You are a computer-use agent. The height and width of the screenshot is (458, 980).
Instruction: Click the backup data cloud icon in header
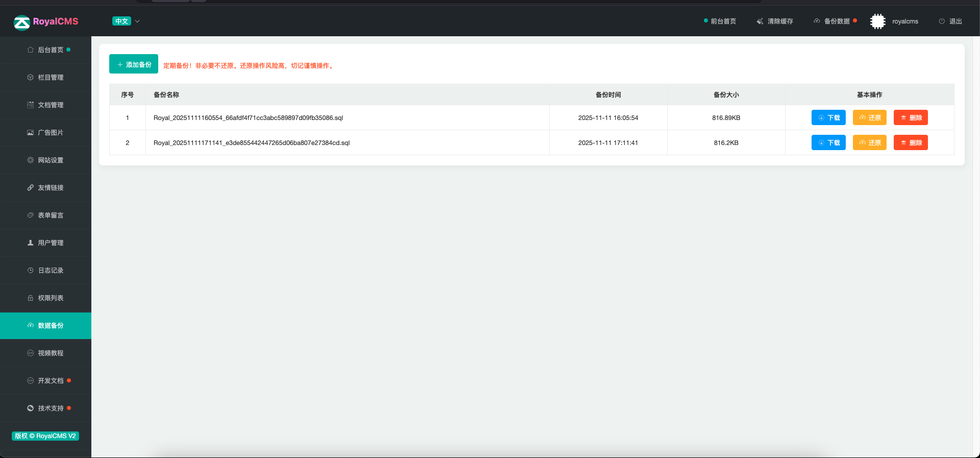pyautogui.click(x=817, y=21)
